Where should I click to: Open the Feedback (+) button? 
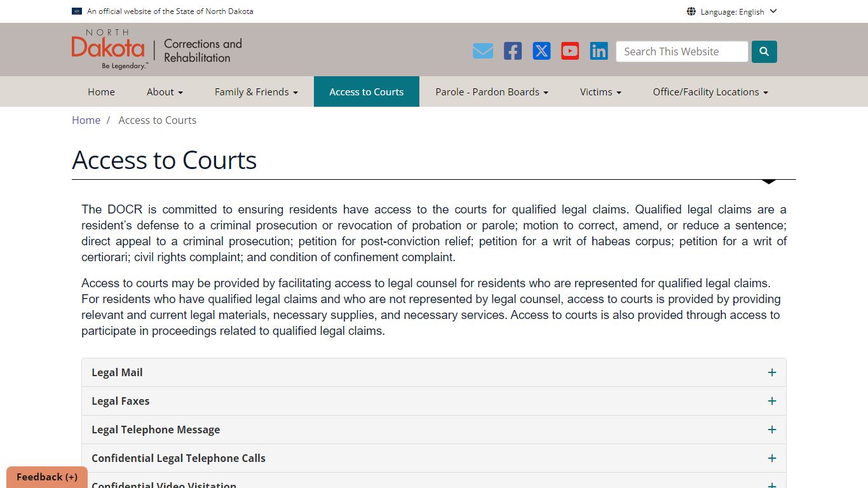[x=47, y=477]
